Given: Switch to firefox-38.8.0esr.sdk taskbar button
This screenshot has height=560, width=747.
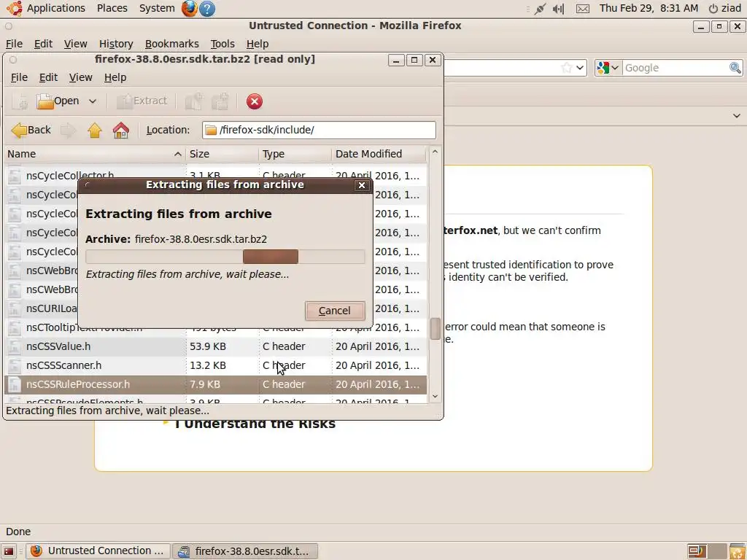Looking at the screenshot, I should pyautogui.click(x=244, y=551).
